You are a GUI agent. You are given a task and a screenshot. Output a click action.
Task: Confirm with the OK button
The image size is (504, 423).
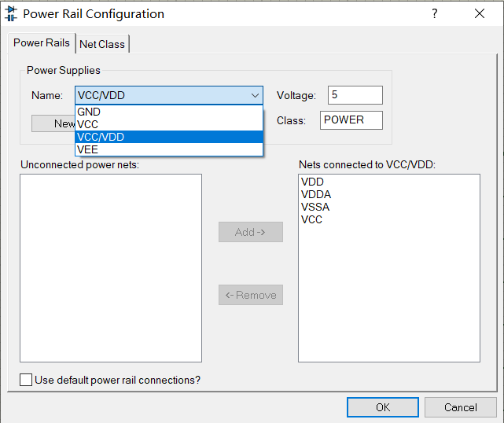coord(383,407)
